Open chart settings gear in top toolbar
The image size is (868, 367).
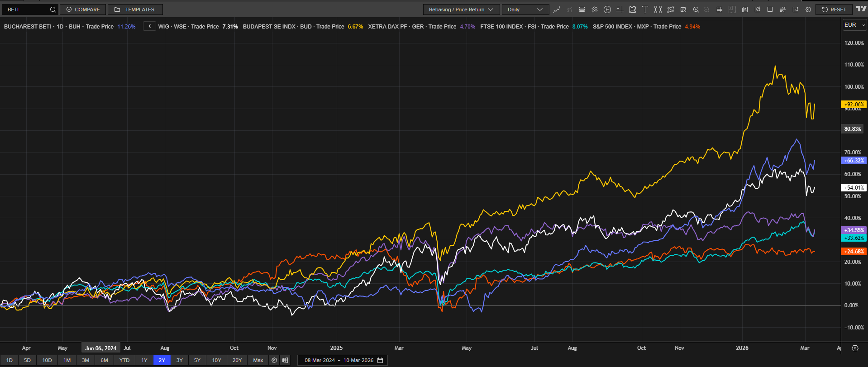click(x=808, y=10)
